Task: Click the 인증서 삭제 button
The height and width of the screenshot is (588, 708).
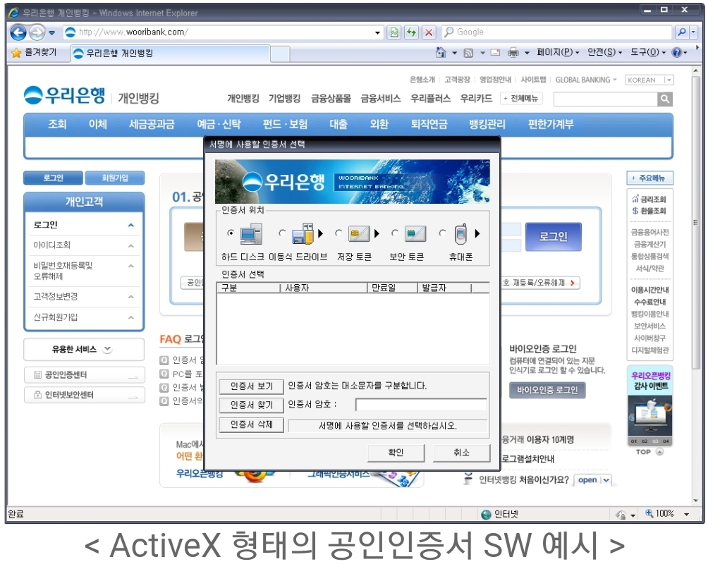Action: pyautogui.click(x=252, y=424)
